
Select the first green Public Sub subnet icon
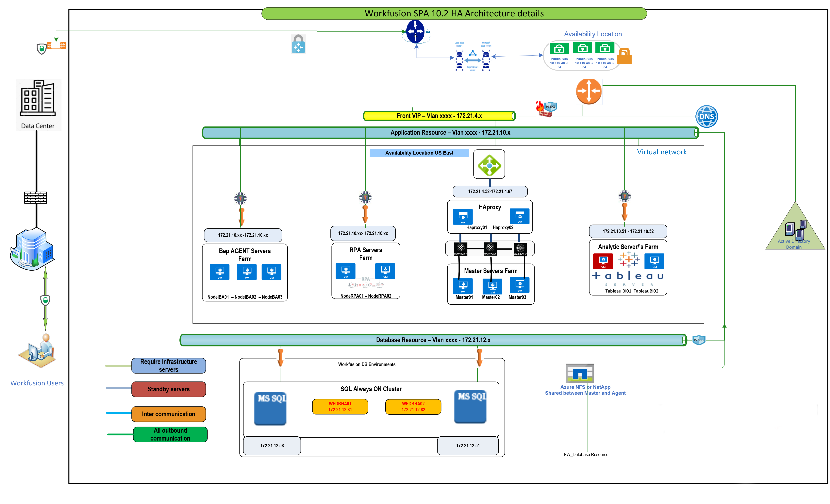(x=559, y=48)
